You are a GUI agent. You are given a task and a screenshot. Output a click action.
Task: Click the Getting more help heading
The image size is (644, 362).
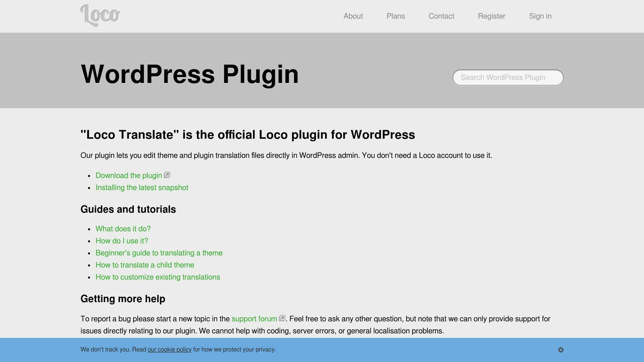click(123, 299)
